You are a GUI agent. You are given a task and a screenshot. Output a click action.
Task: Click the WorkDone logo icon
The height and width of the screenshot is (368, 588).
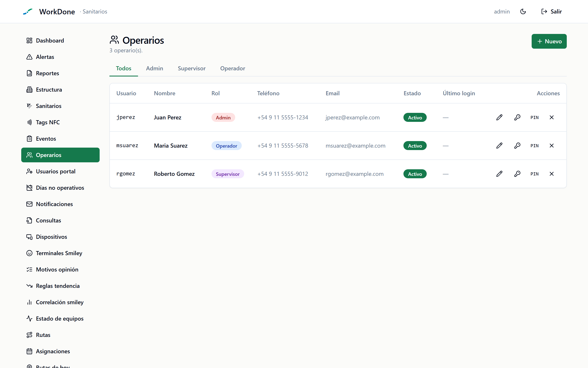pos(28,11)
